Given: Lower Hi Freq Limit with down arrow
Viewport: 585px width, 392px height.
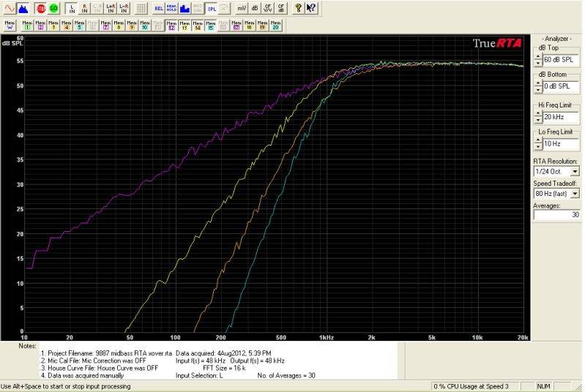Looking at the screenshot, I should [x=538, y=121].
